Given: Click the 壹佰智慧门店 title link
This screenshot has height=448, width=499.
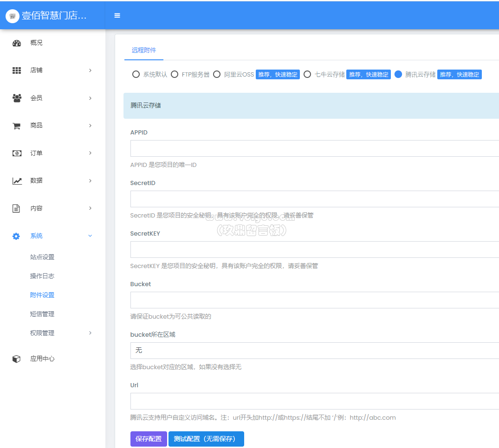Looking at the screenshot, I should 54,16.
